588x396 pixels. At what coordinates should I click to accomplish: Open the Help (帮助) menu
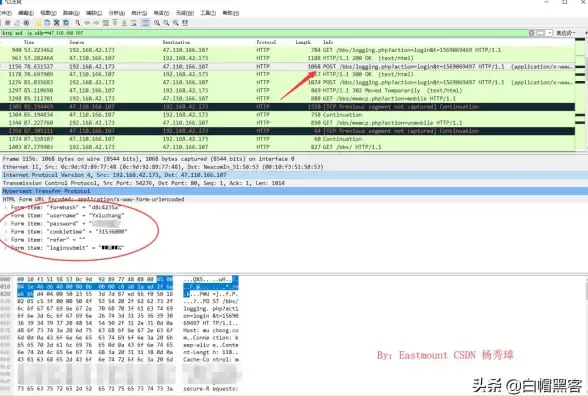pyautogui.click(x=231, y=13)
